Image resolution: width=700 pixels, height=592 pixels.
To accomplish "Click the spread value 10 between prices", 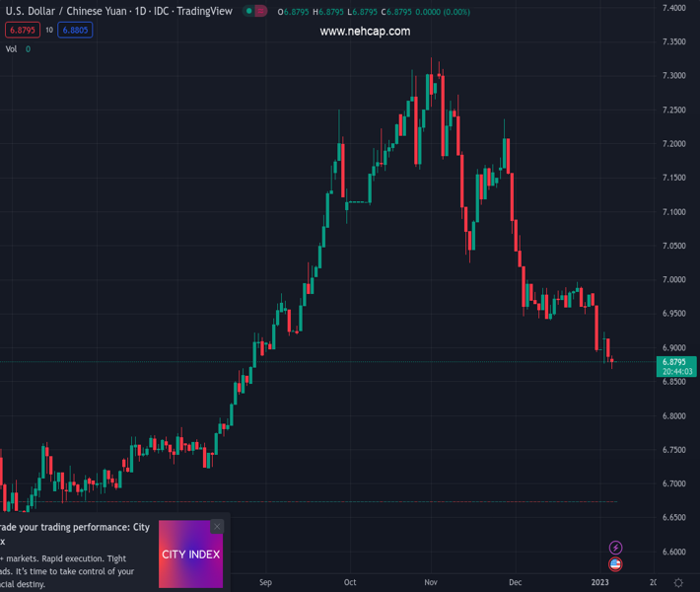I will tap(49, 31).
